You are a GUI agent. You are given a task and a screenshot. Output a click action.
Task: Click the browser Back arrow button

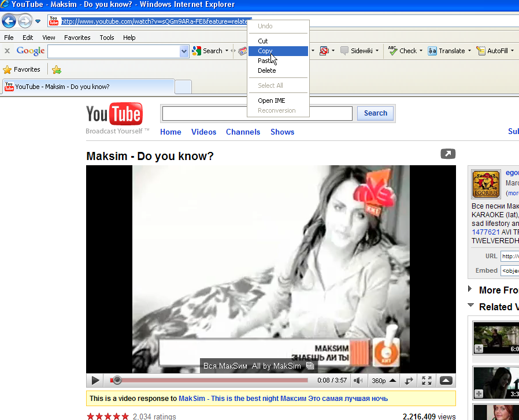point(9,22)
